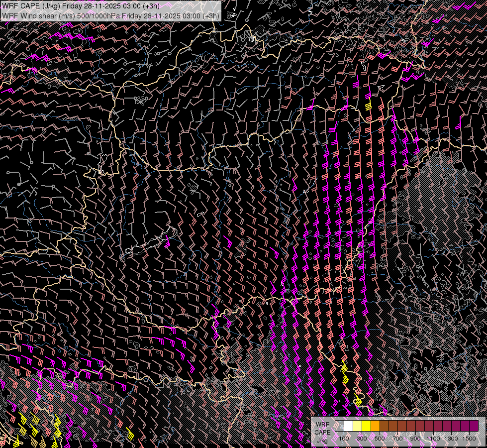Click the yellow wind barb in the northeast
Viewport: 487px width, 448px height.
click(369, 106)
